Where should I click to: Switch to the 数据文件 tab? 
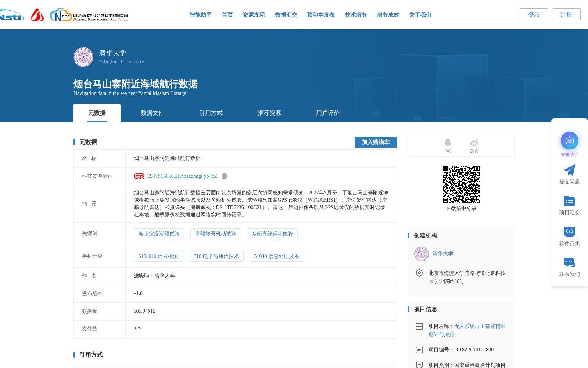pos(153,113)
